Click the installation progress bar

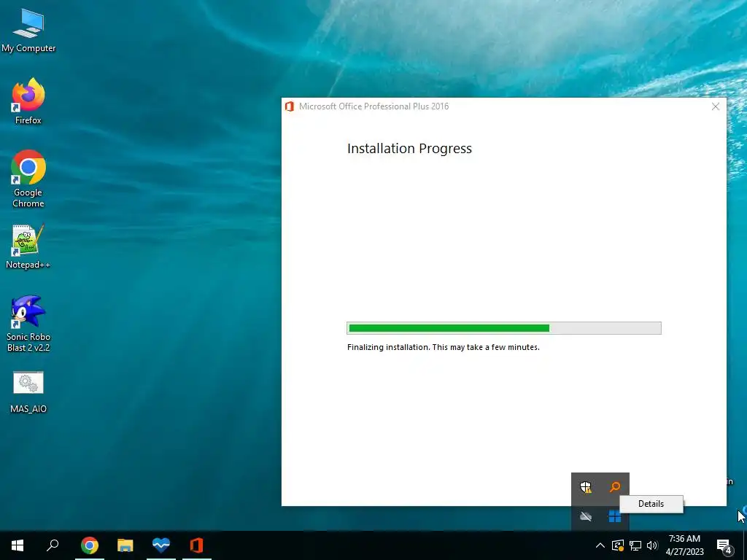504,328
